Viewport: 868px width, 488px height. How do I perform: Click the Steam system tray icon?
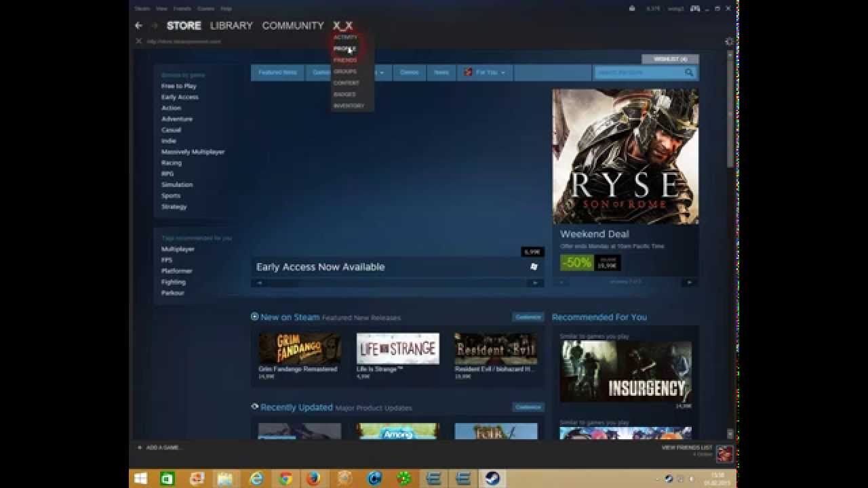click(x=669, y=479)
